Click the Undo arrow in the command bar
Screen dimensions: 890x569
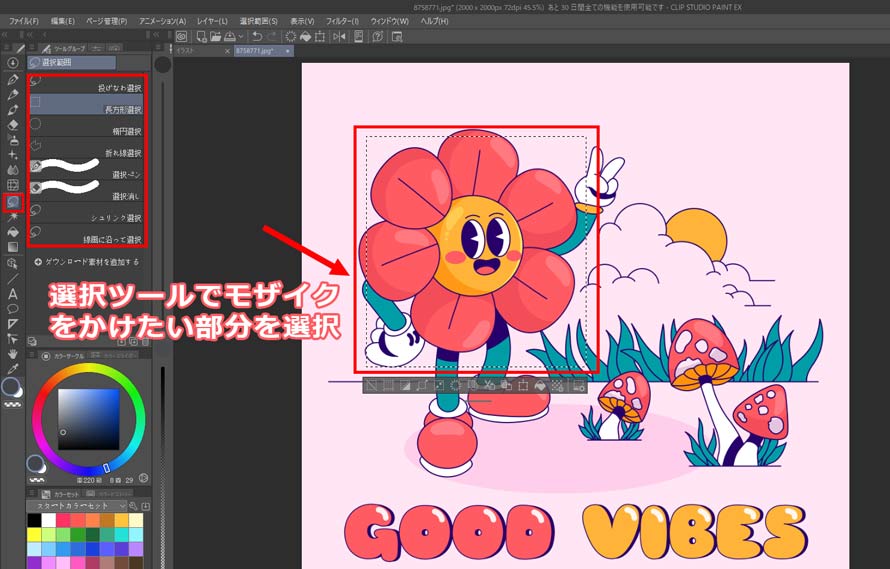(x=257, y=37)
